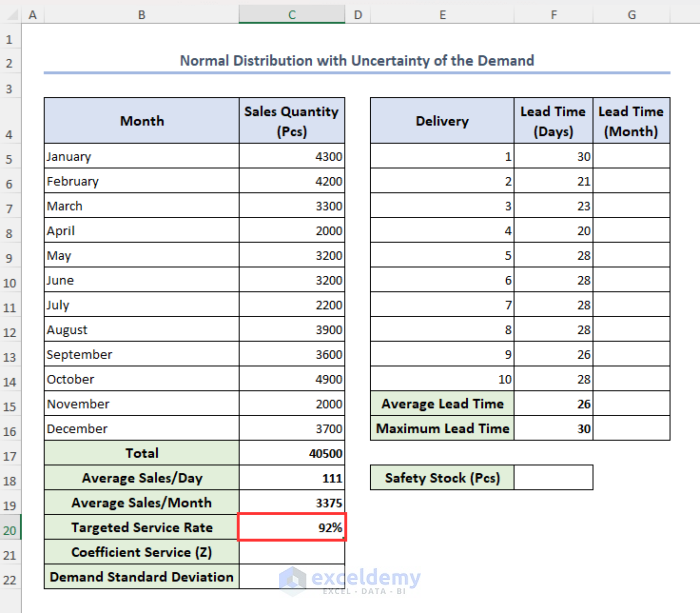Click the row 4 header
700x613 pixels.
tap(11, 121)
